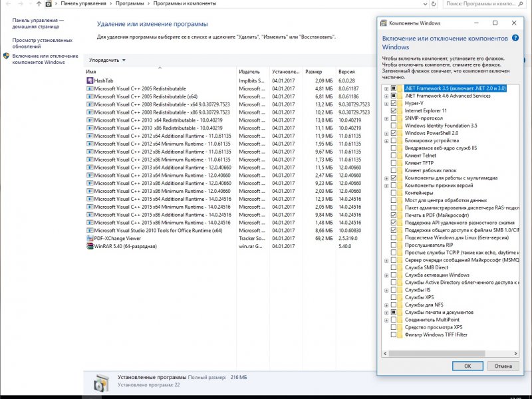Screen dimensions: 532x399
Task: Expand Службы печати и документов node
Action: [386, 313]
